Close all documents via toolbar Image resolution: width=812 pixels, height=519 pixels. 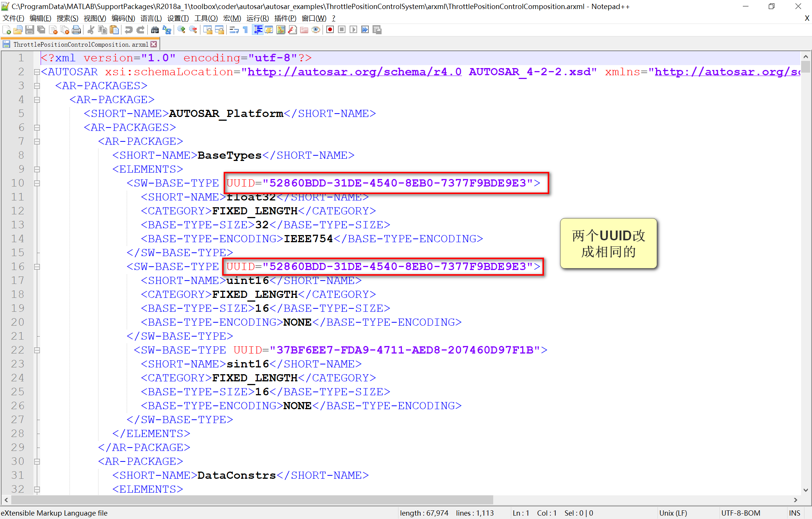click(65, 30)
